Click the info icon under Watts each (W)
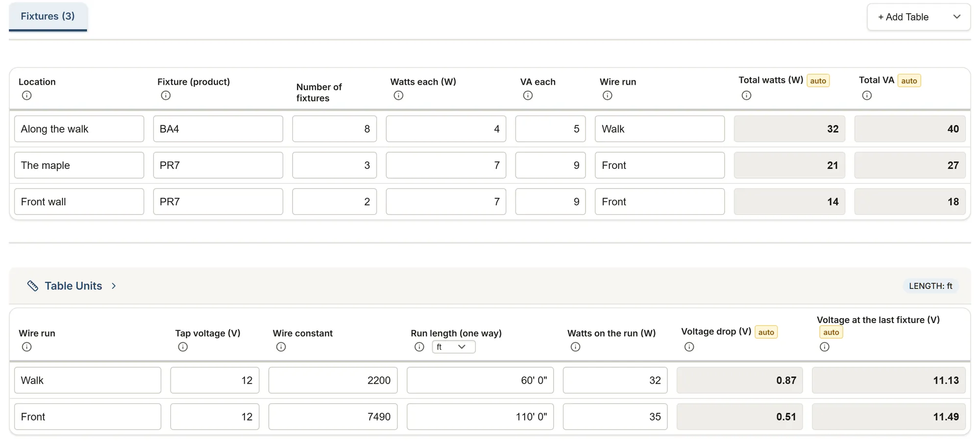The width and height of the screenshot is (980, 444). (398, 95)
